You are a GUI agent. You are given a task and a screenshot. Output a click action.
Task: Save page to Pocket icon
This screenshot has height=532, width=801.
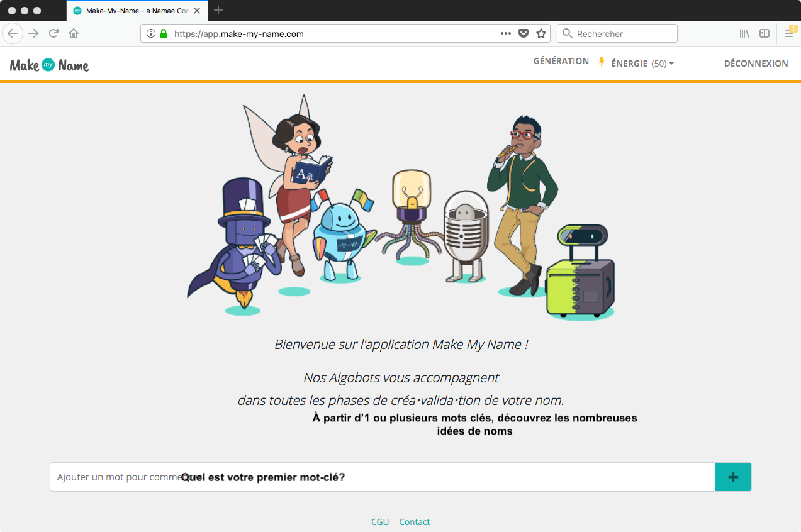click(x=524, y=33)
